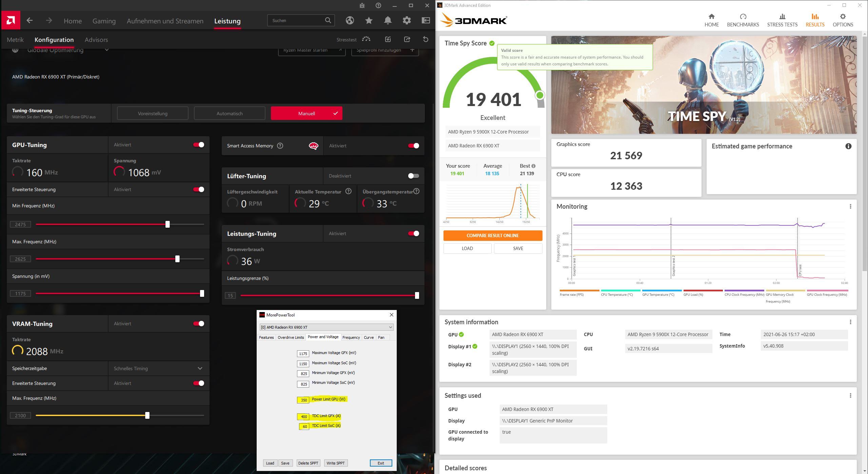Click the search magnifier icon

tap(328, 20)
